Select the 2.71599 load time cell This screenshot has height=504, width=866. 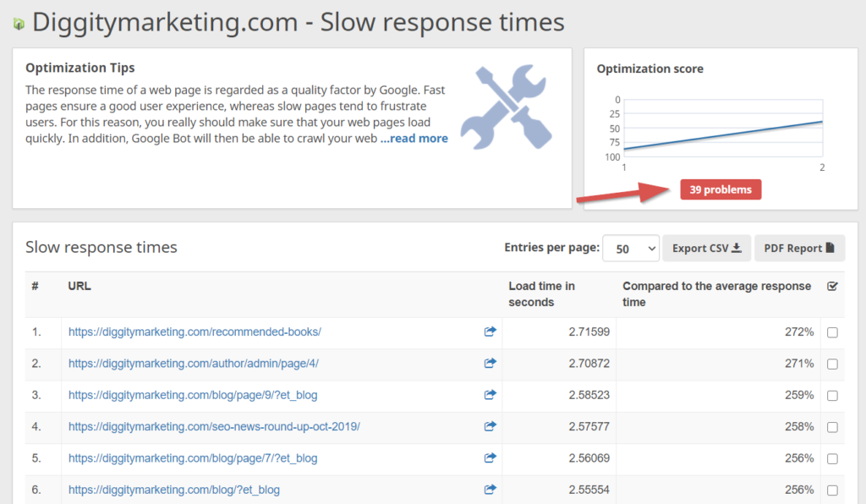(x=589, y=331)
